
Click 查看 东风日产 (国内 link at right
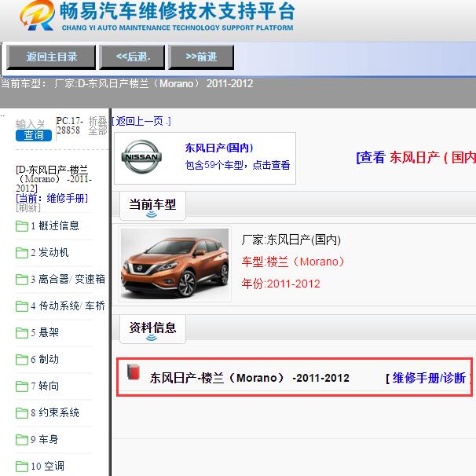coord(416,157)
